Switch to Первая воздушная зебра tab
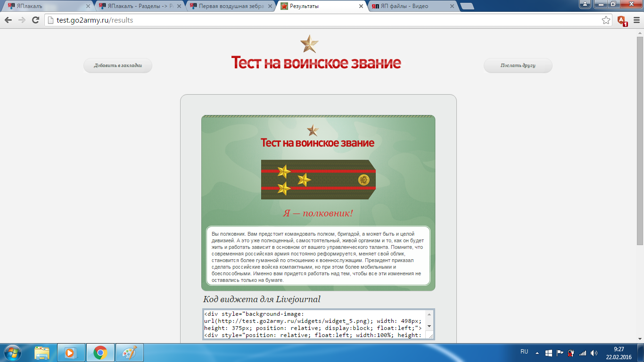Image resolution: width=644 pixels, height=362 pixels. pos(229,6)
